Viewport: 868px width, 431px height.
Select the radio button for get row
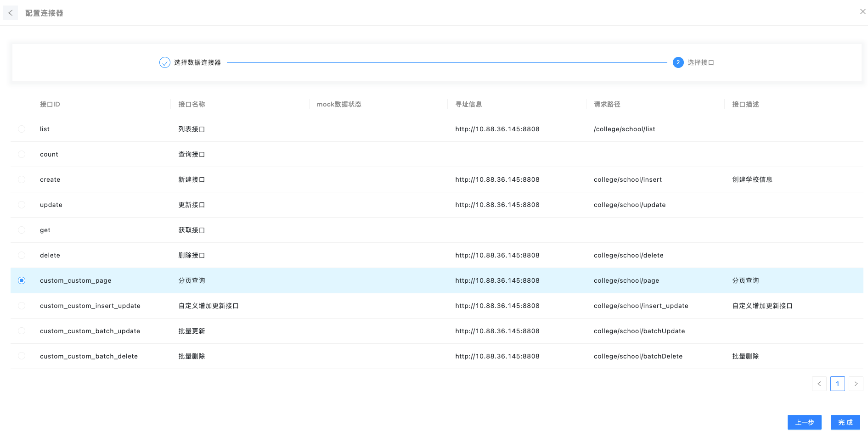point(22,230)
